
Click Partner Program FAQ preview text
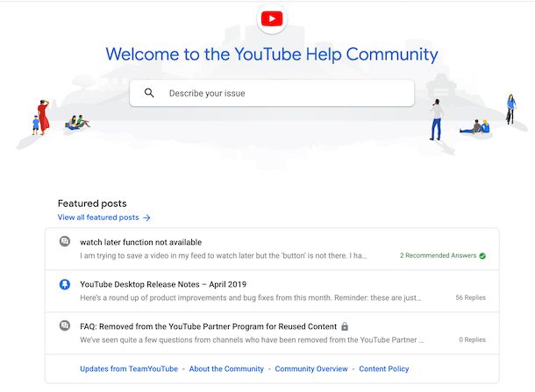(252, 339)
